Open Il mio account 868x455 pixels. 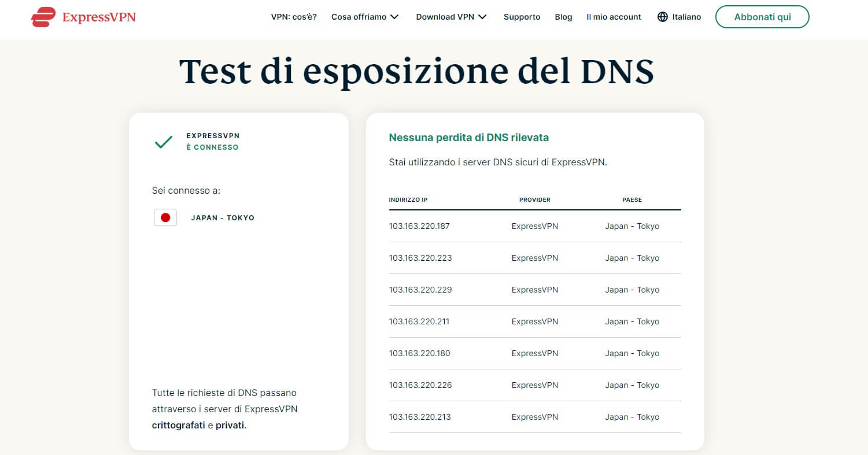[614, 17]
